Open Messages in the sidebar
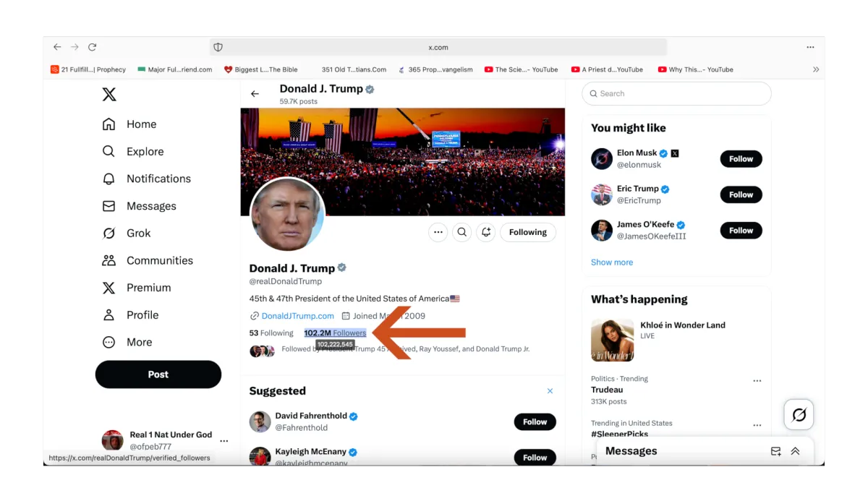The image size is (868, 488). [x=139, y=206]
